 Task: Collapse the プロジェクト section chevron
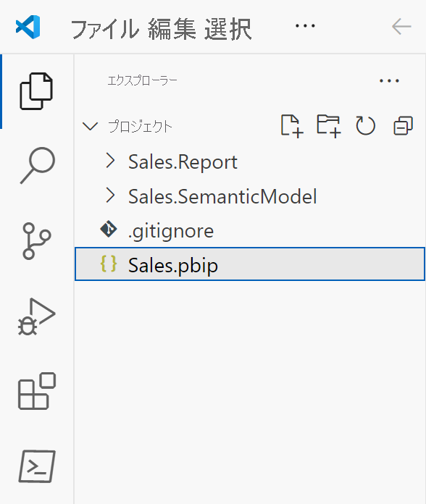click(90, 126)
